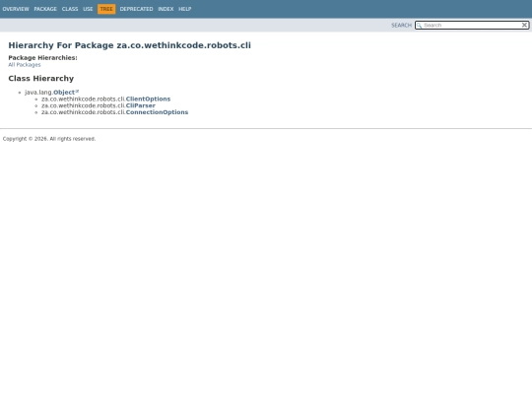Open the Deprecated navigation link
532x399 pixels.
pyautogui.click(x=136, y=9)
